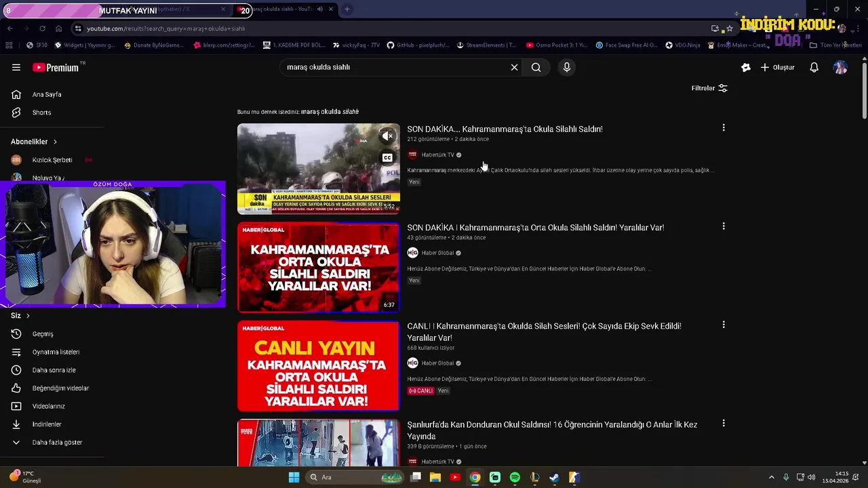Image resolution: width=868 pixels, height=488 pixels.
Task: Open the Tüm Yer İşaretleri bookmarks folder
Action: [835, 45]
